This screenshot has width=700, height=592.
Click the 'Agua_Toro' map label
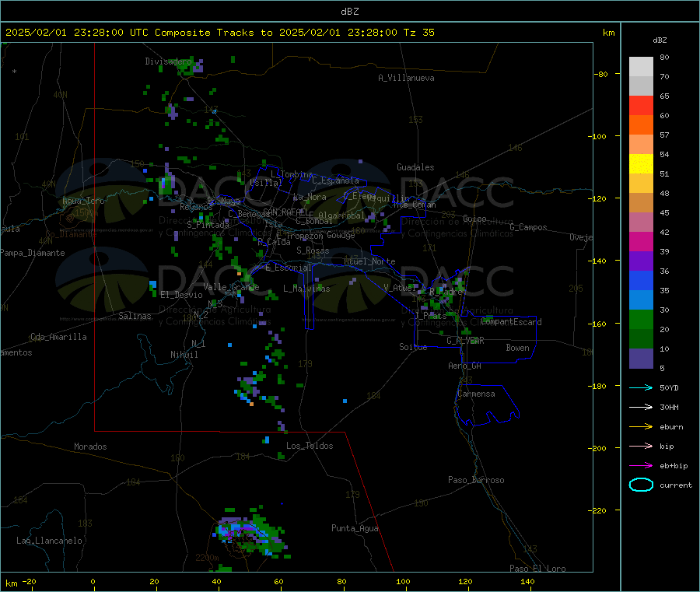click(83, 201)
